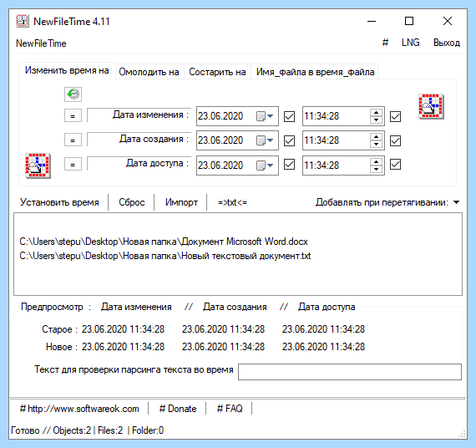The width and height of the screenshot is (476, 448).
Task: Select Новый текстовый документ.txt in file list
Action: (165, 256)
